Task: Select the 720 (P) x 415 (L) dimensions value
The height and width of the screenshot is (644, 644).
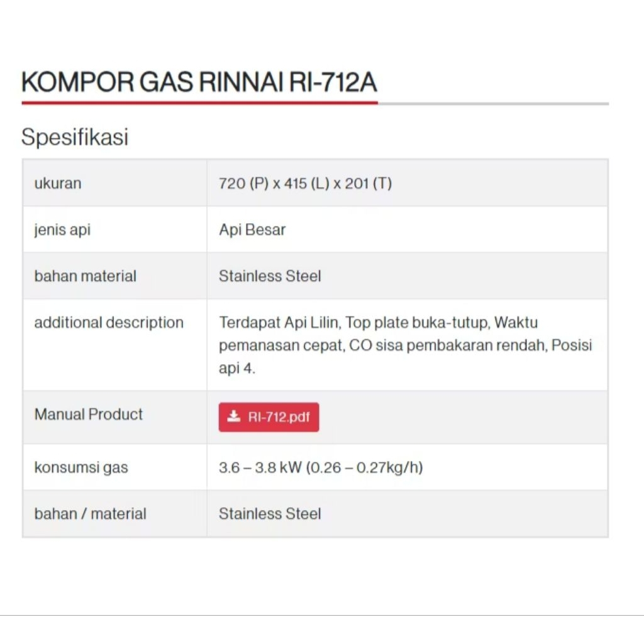Action: click(305, 184)
